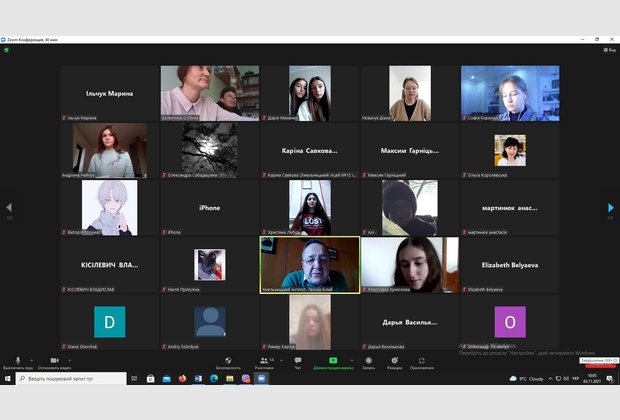620x420 pixels.
Task: Open Viber from the taskbar
Action: point(246,378)
